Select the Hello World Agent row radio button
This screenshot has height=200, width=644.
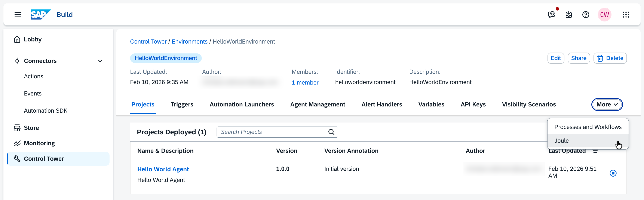pos(613,173)
